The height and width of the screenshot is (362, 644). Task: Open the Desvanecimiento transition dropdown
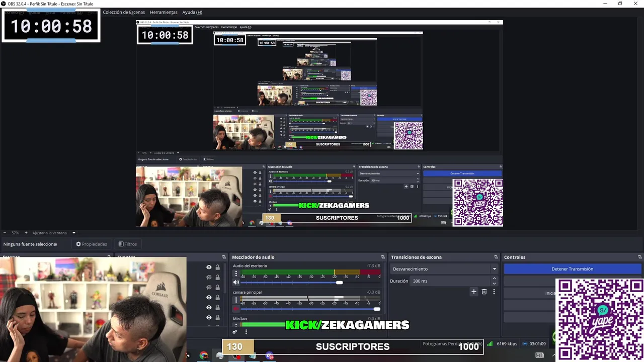pyautogui.click(x=444, y=269)
